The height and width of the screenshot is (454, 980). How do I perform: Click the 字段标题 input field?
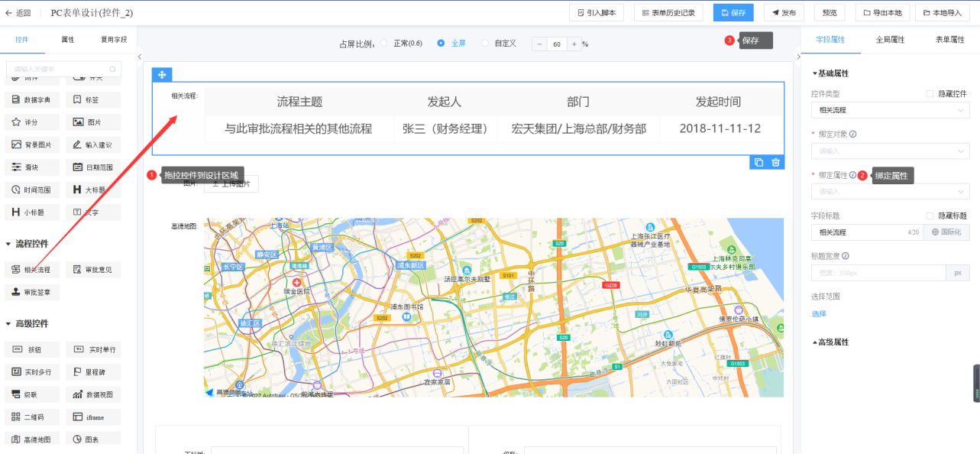[x=867, y=232]
